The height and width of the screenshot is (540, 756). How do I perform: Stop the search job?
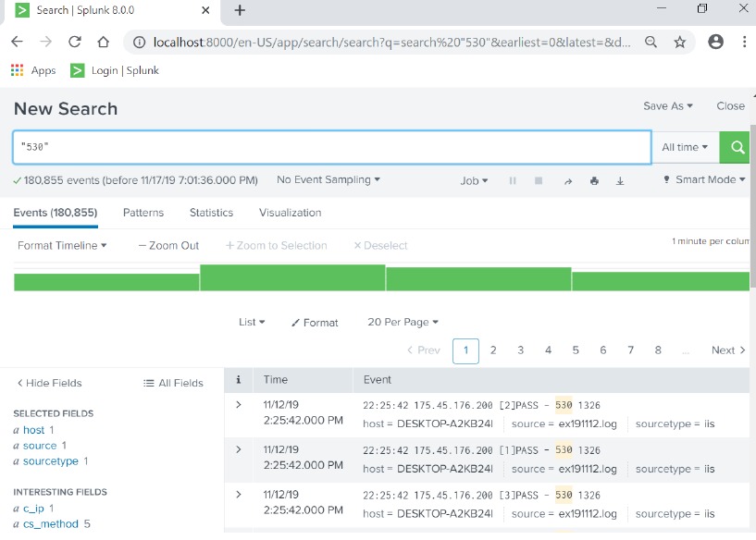click(539, 180)
